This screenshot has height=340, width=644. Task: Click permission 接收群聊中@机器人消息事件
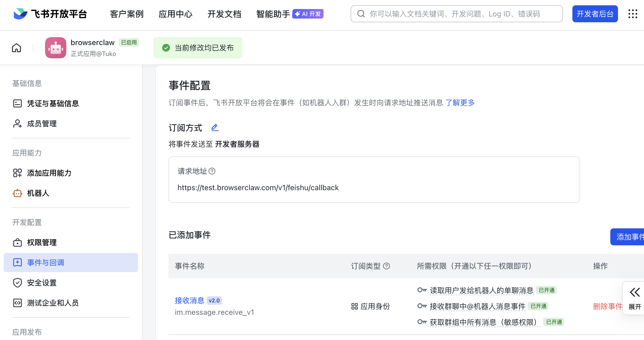(x=477, y=306)
